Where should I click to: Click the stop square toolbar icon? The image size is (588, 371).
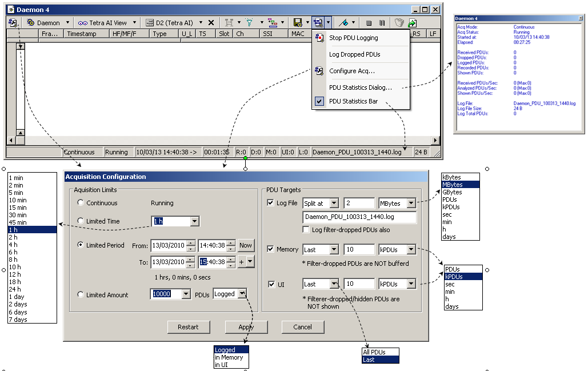tap(369, 23)
